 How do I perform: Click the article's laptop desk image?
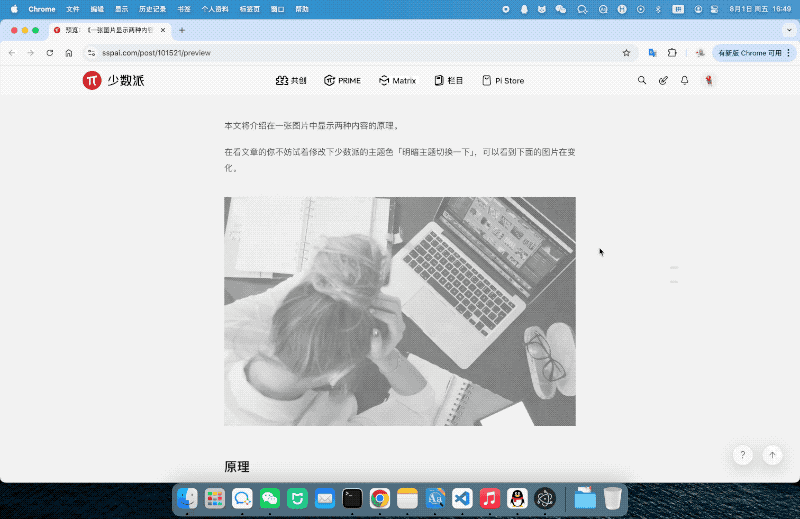[400, 311]
